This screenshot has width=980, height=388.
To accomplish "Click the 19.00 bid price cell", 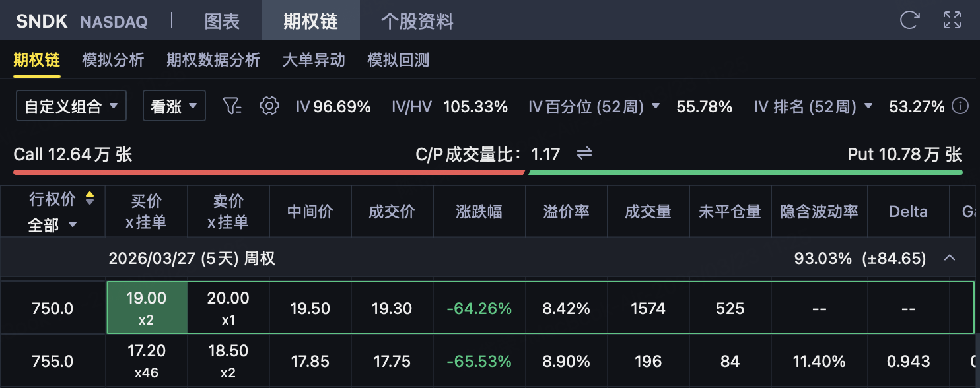I will [x=147, y=307].
